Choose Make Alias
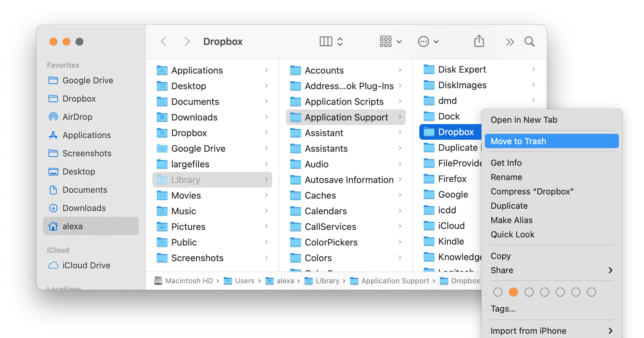The width and height of the screenshot is (644, 338). click(x=552, y=220)
